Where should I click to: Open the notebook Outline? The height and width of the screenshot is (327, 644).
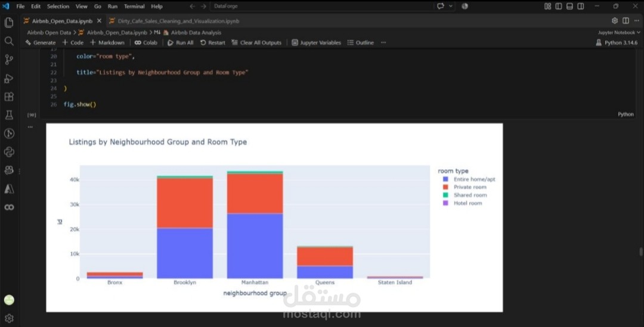[x=360, y=42]
